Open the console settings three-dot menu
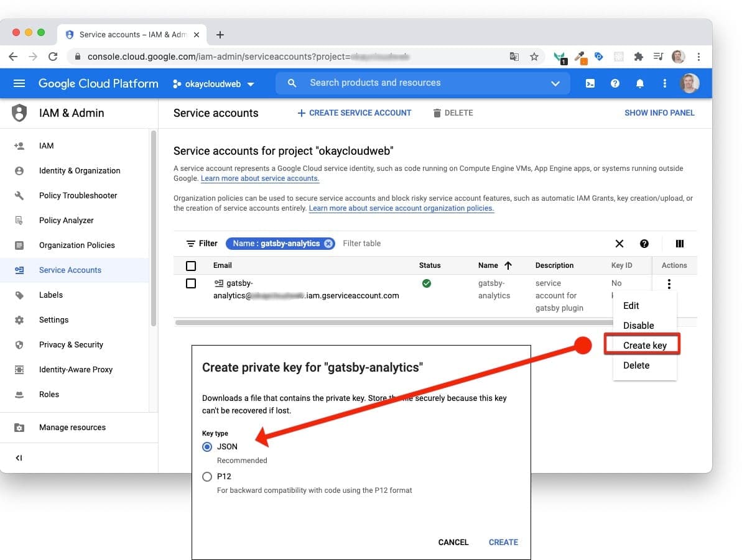The image size is (742, 560). (664, 84)
